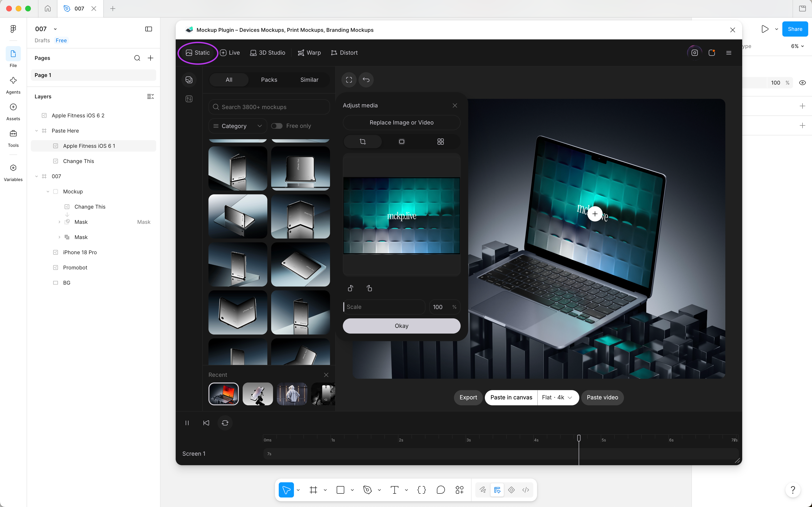Click the undo arrow icon above preview
Viewport: 812px width, 507px height.
click(x=366, y=80)
